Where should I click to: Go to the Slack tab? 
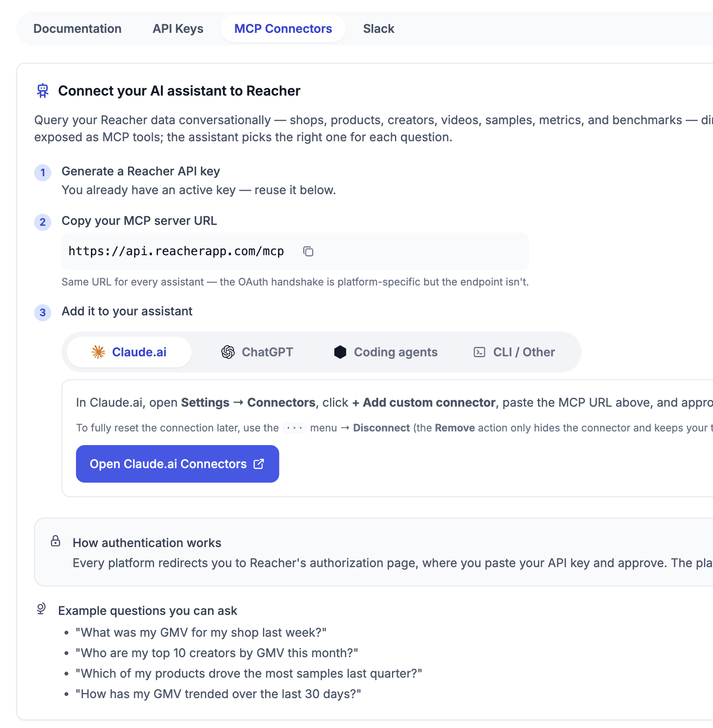(379, 29)
